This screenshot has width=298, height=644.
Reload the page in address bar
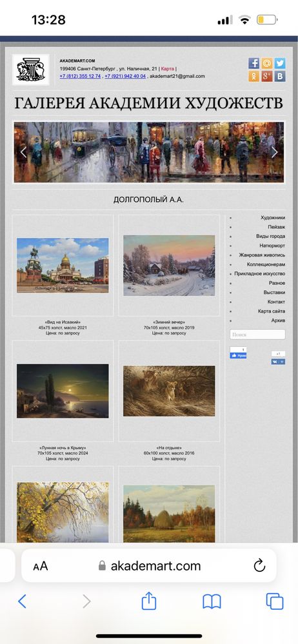coord(259,566)
